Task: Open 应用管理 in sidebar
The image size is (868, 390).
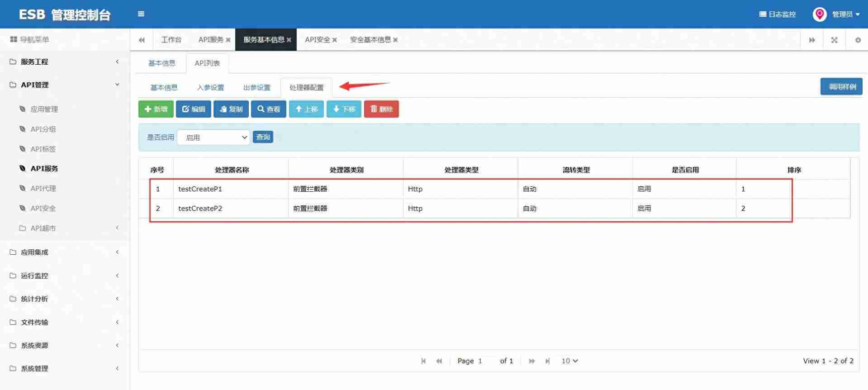Action: pyautogui.click(x=44, y=109)
